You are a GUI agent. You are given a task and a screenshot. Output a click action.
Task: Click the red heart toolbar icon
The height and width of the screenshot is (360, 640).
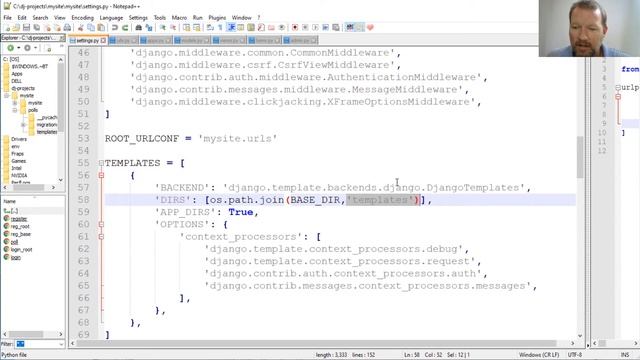(370, 28)
